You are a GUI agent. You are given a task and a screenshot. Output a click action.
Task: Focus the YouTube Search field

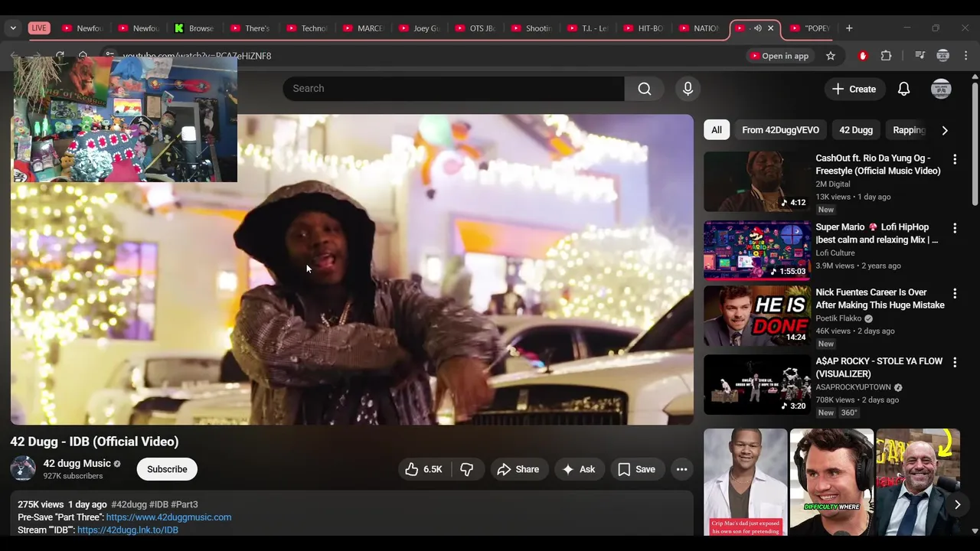point(453,89)
